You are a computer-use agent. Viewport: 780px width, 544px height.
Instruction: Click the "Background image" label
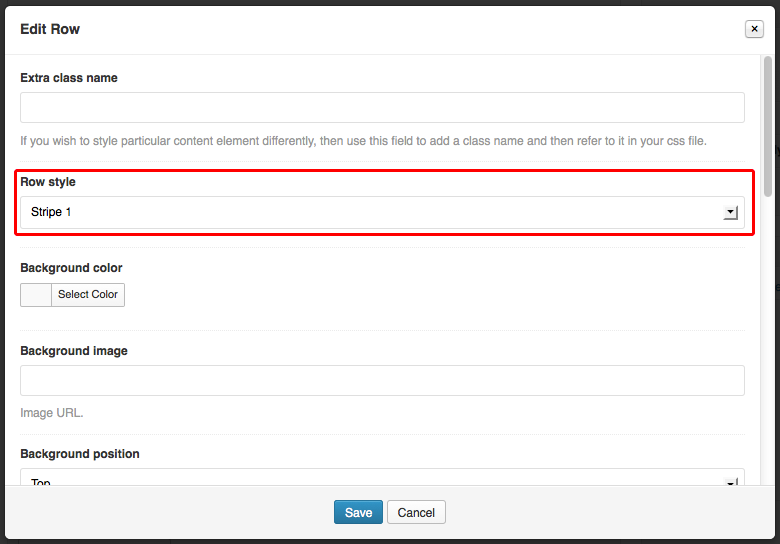coord(74,351)
